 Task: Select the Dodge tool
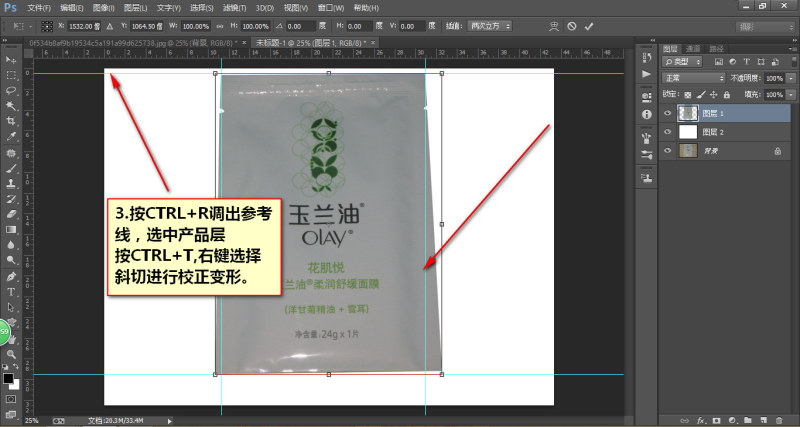(x=11, y=260)
